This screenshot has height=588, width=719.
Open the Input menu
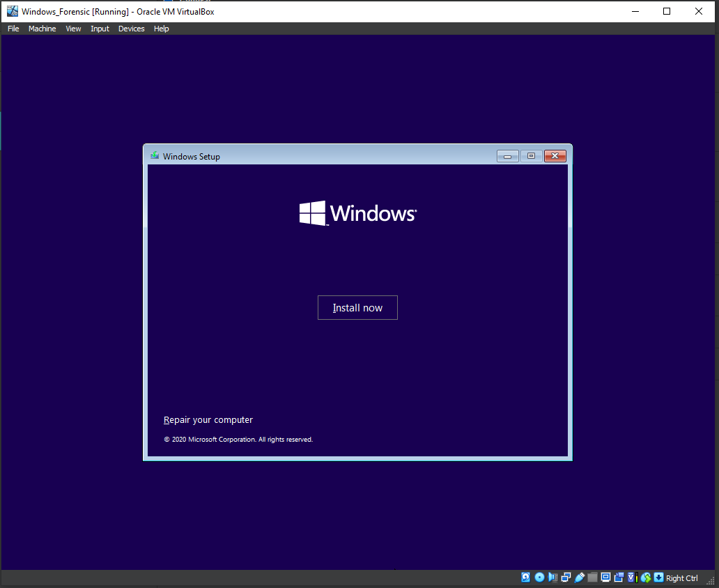[x=100, y=29]
